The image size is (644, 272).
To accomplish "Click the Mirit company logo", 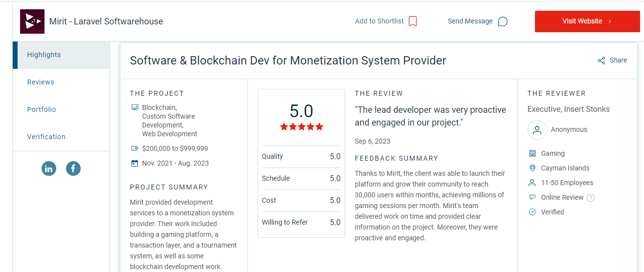I will [x=32, y=21].
